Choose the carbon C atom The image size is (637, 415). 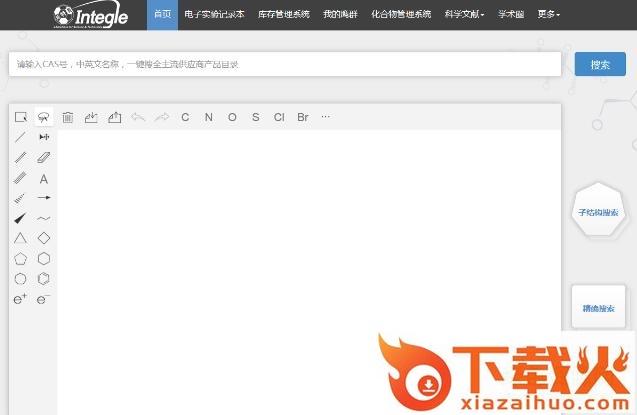pos(185,117)
